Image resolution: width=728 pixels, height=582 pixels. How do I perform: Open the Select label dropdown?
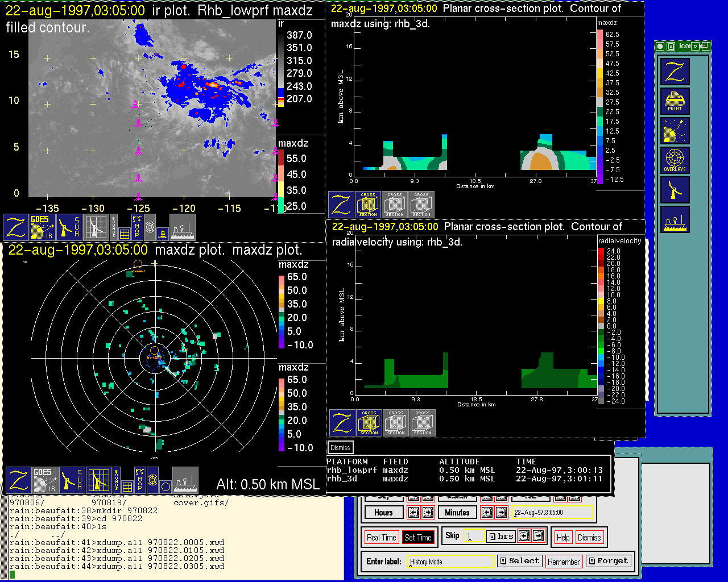click(519, 561)
